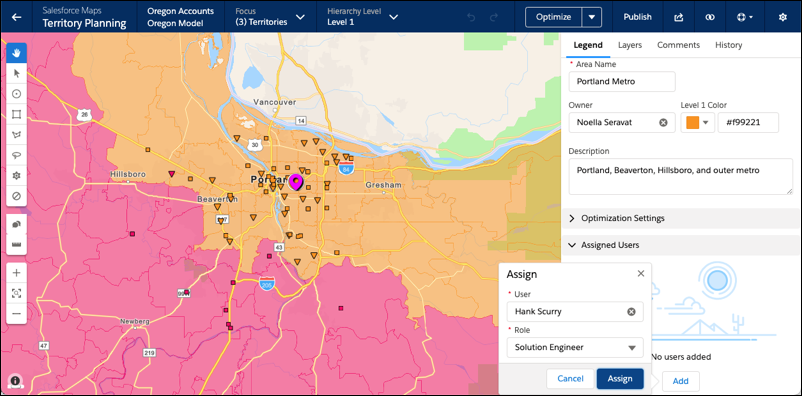
Task: Click the clear selection (slashed circle) tool
Action: point(16,196)
